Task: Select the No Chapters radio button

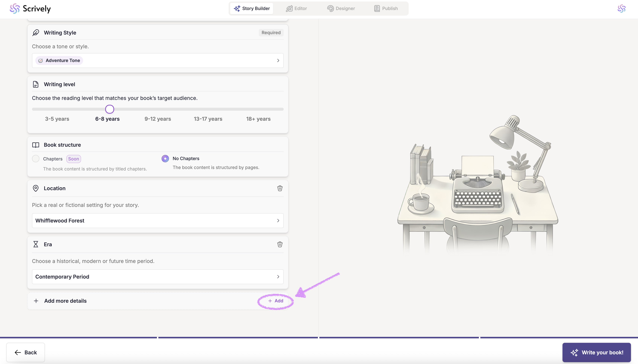Action: click(165, 158)
